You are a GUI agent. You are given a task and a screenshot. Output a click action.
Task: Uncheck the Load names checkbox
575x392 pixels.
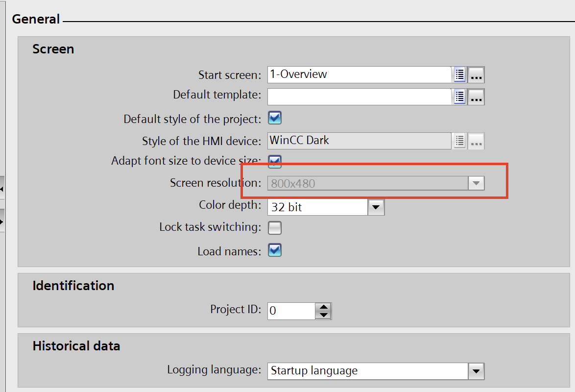pyautogui.click(x=275, y=250)
